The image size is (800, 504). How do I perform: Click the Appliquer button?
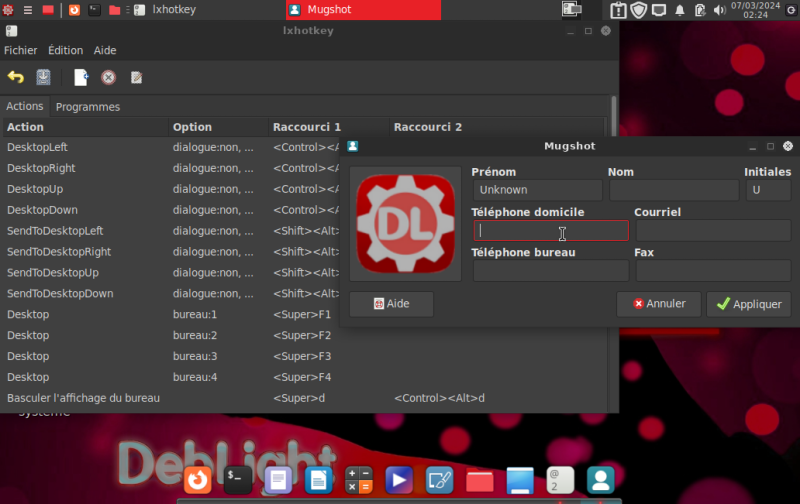[748, 304]
